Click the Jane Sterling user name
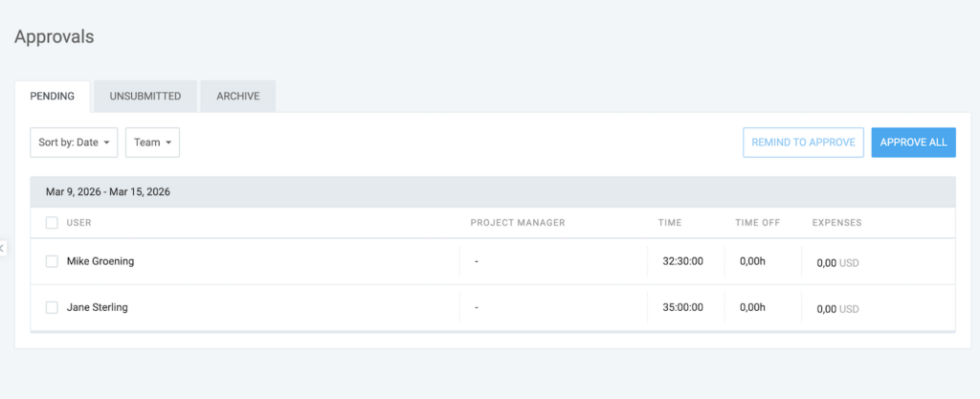 pyautogui.click(x=97, y=308)
